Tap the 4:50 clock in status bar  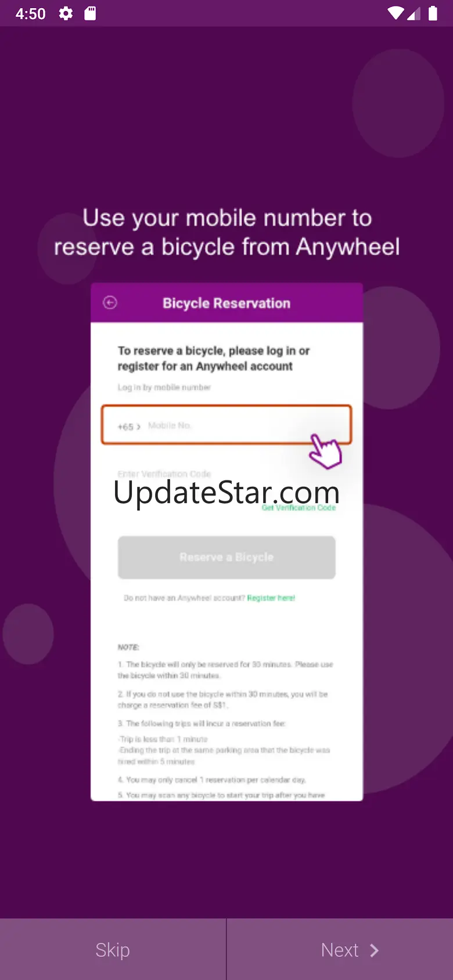click(31, 13)
